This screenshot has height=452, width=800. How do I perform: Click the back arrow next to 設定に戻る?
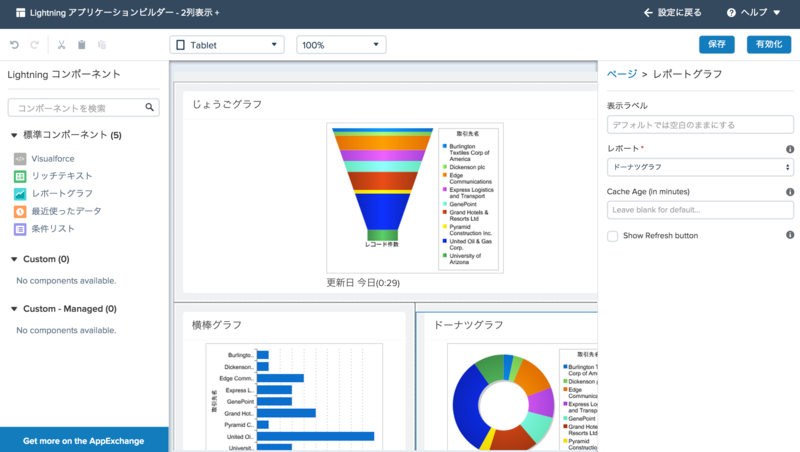point(648,13)
